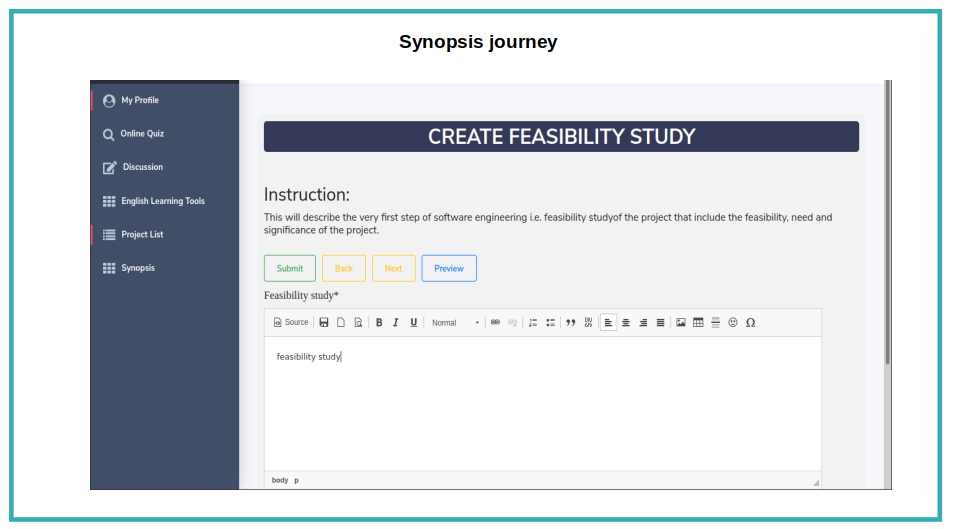This screenshot has height=529, width=958.
Task: Insert a table via toolbar icon
Action: [x=698, y=323]
